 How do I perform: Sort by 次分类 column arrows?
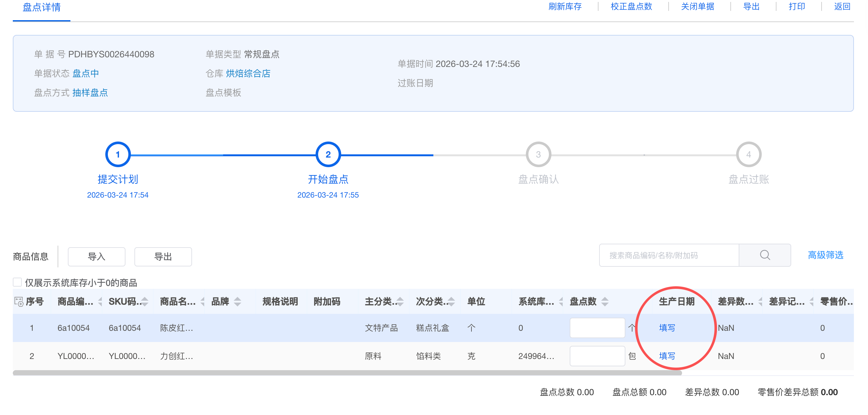point(451,301)
